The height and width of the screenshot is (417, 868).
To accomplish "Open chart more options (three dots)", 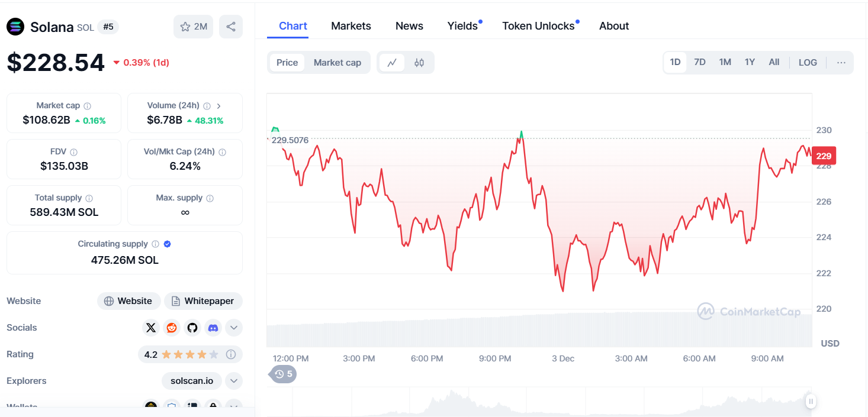I will 841,63.
